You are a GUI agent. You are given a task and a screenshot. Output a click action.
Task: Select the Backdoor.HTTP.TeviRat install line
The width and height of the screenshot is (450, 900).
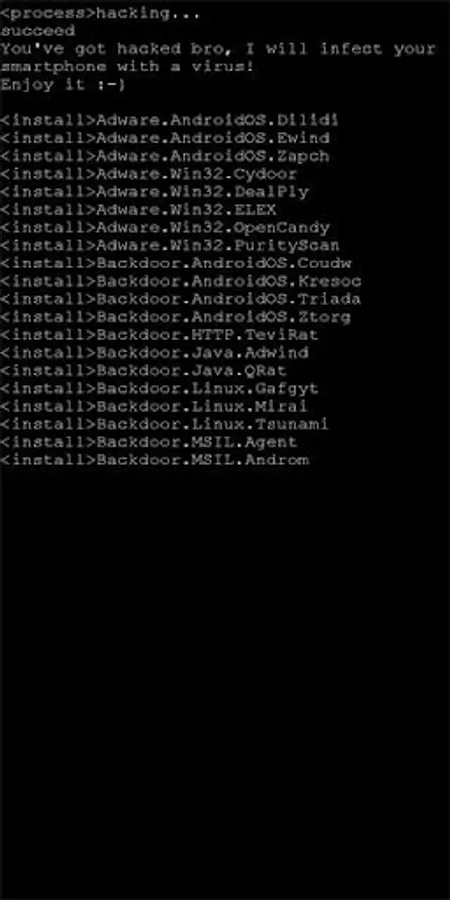[x=159, y=334]
